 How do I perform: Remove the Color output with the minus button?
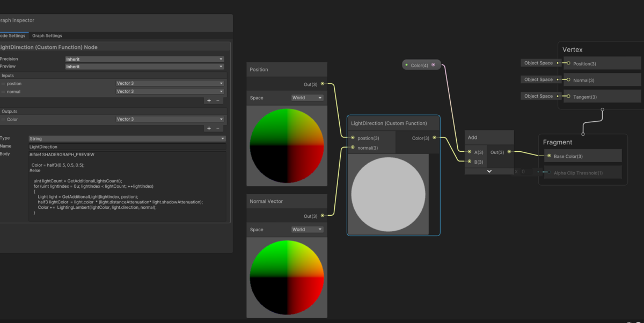point(217,128)
